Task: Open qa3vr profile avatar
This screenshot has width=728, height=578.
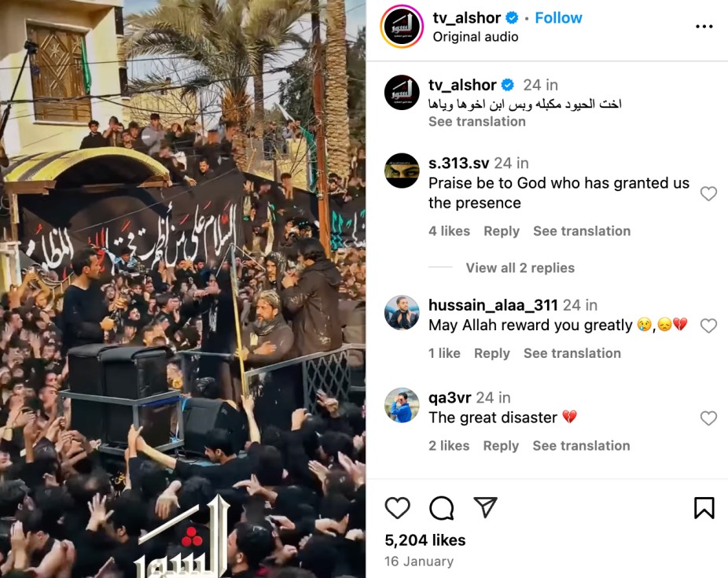Action: 402,405
